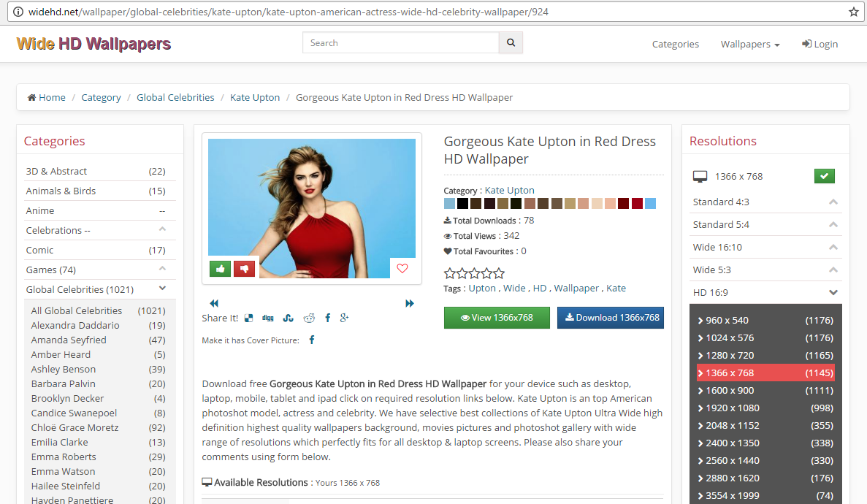This screenshot has width=867, height=504.
Task: Click the search magnifier icon
Action: coord(510,42)
